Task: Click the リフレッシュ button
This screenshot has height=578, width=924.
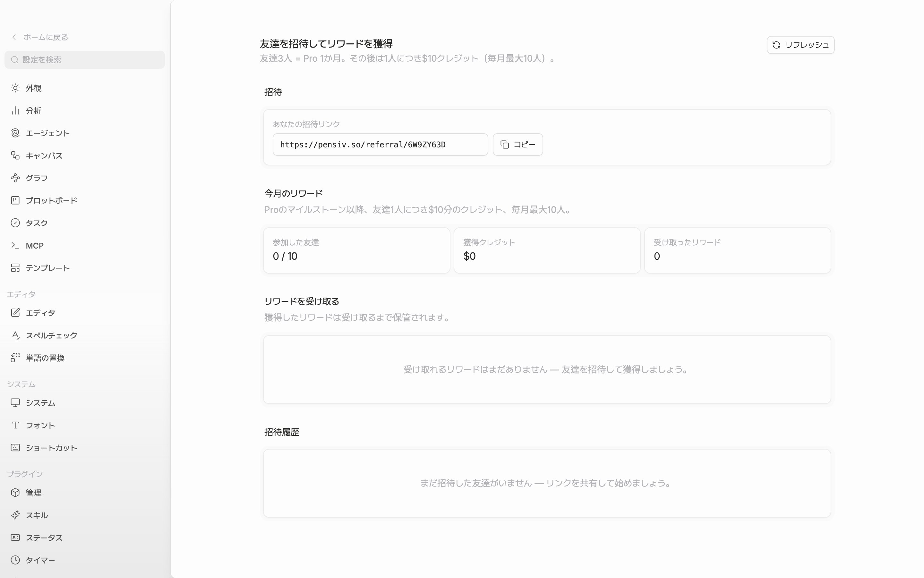Action: click(800, 45)
